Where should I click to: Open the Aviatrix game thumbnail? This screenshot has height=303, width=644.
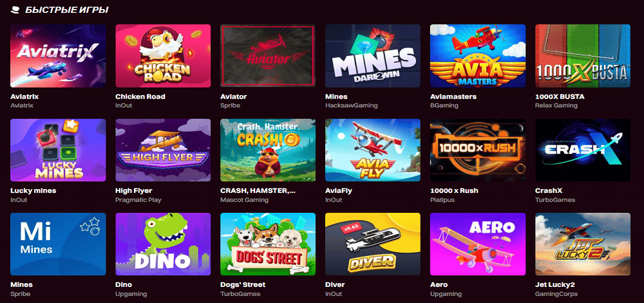58,56
